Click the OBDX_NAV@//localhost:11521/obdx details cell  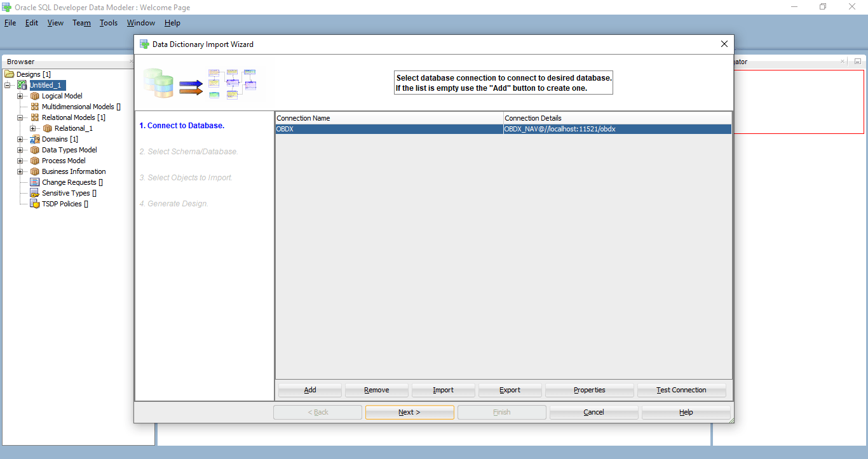click(618, 129)
